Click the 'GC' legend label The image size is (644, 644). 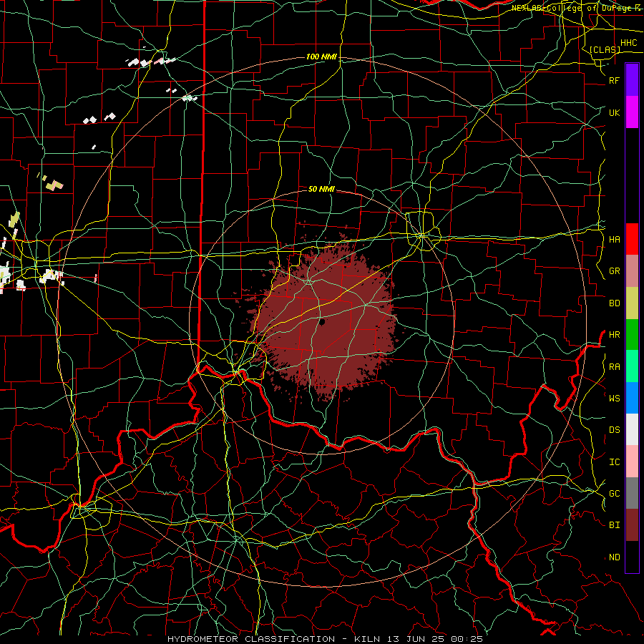pos(614,493)
